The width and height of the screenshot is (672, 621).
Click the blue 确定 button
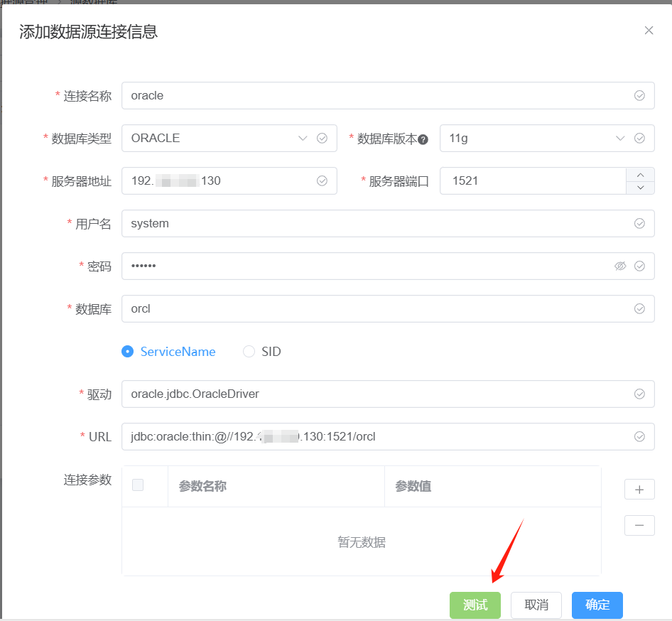point(597,605)
